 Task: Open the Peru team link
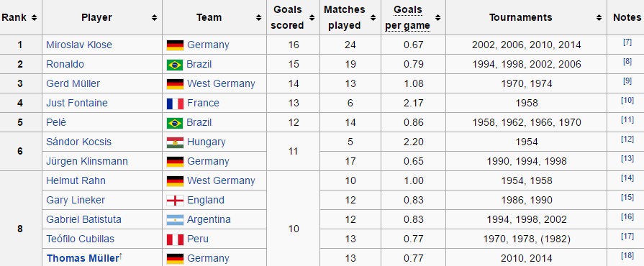pos(198,239)
